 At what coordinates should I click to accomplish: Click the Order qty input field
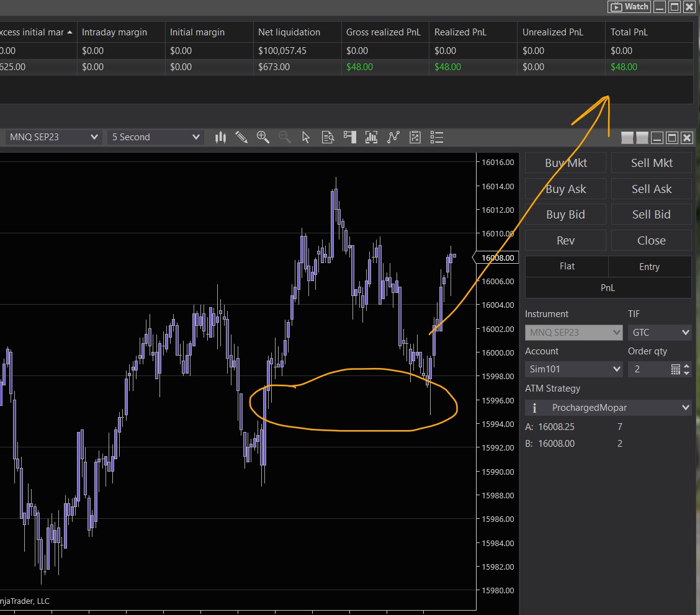pos(648,369)
